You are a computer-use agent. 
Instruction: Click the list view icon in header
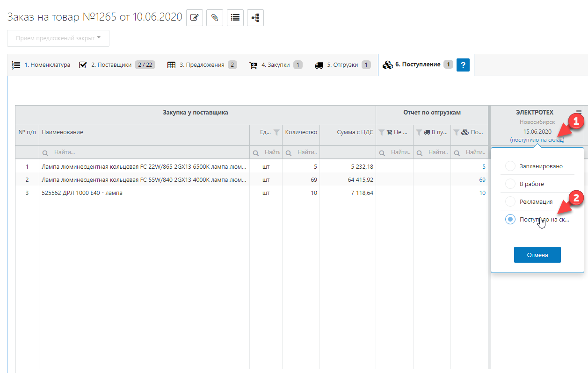(235, 18)
